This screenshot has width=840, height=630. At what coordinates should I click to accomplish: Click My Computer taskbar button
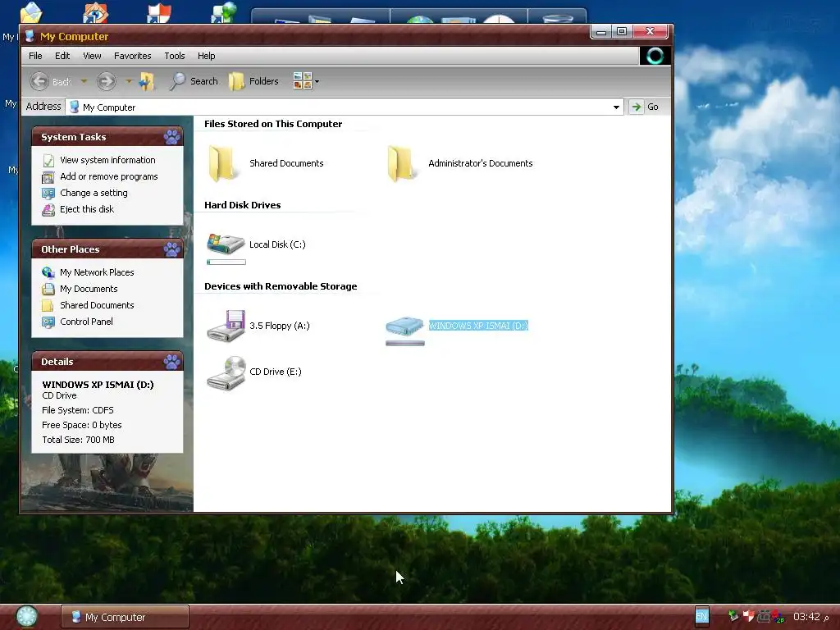(x=125, y=617)
